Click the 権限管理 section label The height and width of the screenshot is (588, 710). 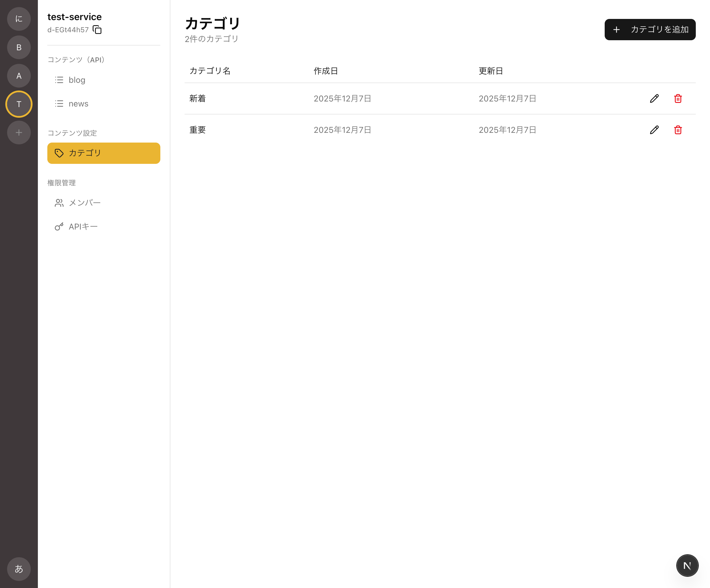[62, 183]
